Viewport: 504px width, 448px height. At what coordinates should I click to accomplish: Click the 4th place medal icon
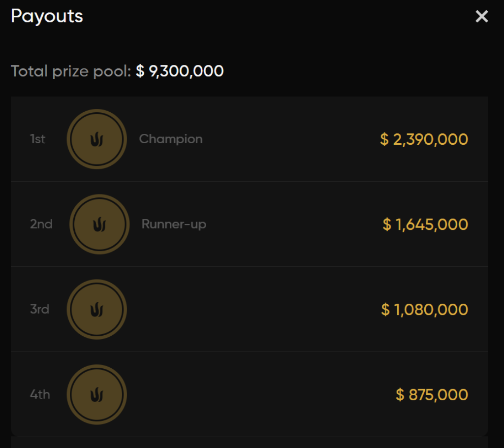[96, 395]
